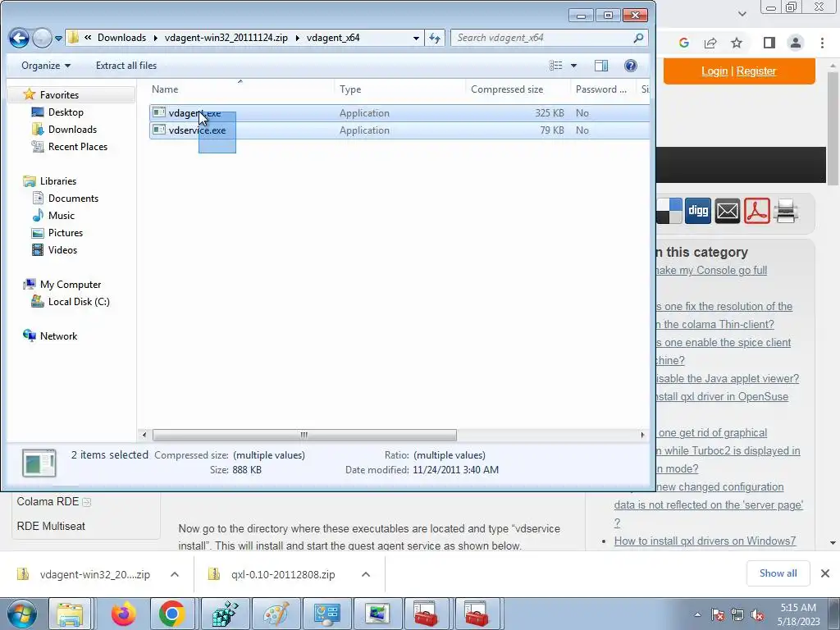Viewport: 840px width, 630px height.
Task: Select Favorites in navigation pane
Action: pos(59,95)
